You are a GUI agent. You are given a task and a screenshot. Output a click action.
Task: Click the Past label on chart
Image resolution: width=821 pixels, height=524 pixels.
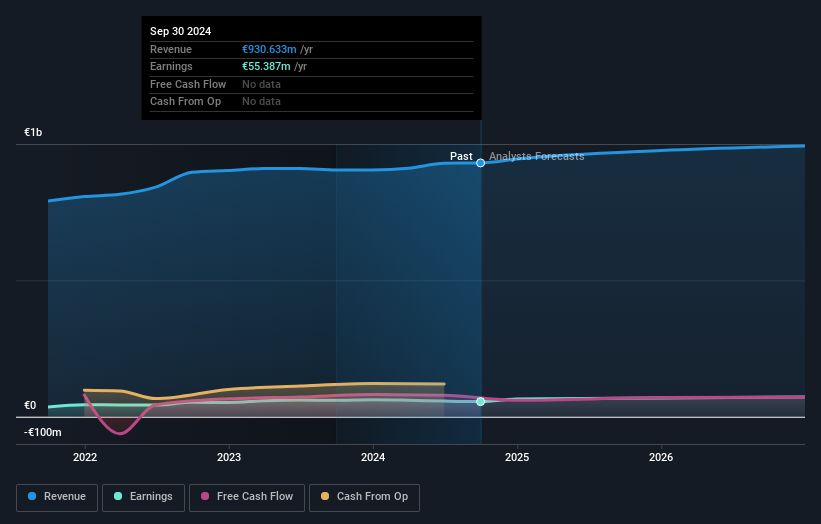pos(461,157)
